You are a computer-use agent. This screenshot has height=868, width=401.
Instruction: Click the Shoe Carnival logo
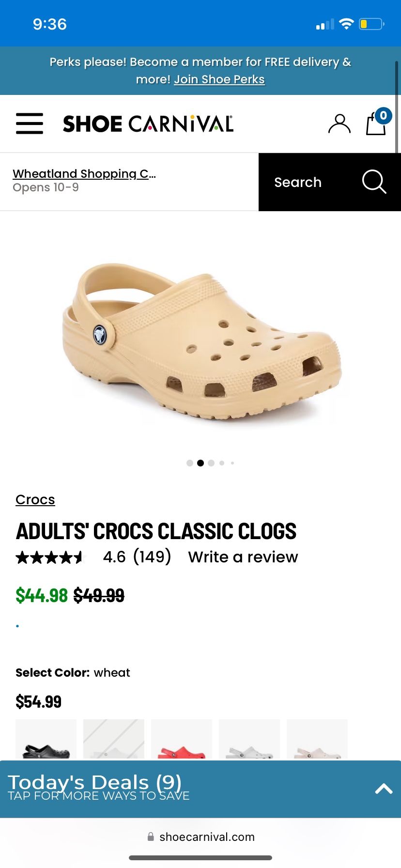(148, 124)
